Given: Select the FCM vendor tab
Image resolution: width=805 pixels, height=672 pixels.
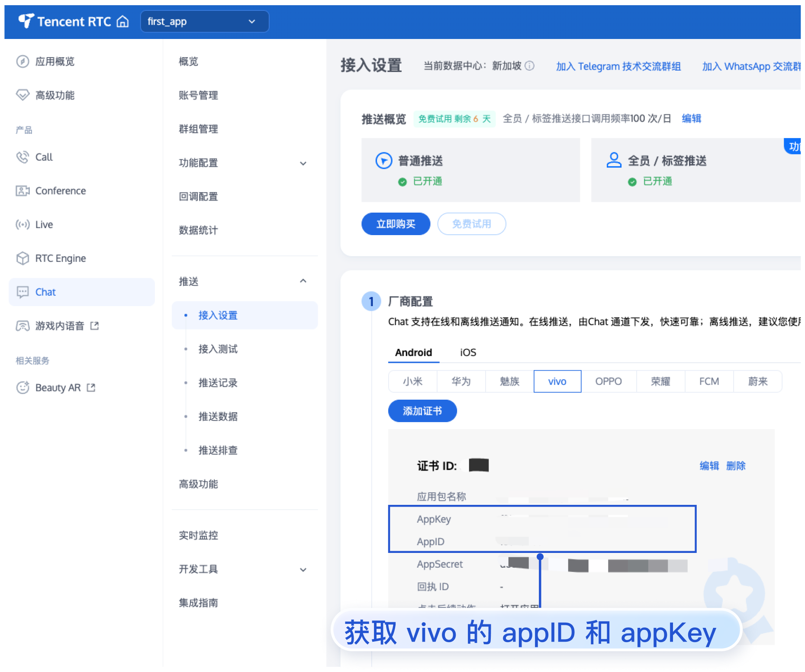Looking at the screenshot, I should 709,381.
